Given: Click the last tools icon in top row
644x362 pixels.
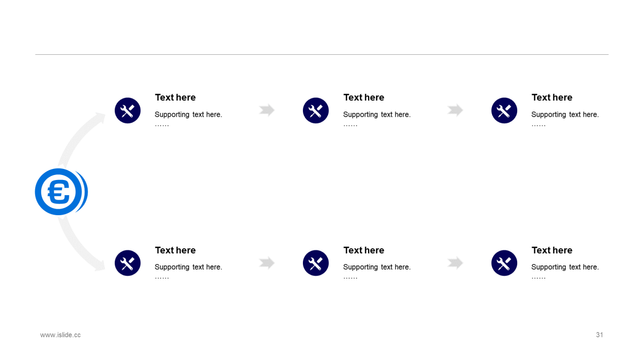Looking at the screenshot, I should point(504,111).
